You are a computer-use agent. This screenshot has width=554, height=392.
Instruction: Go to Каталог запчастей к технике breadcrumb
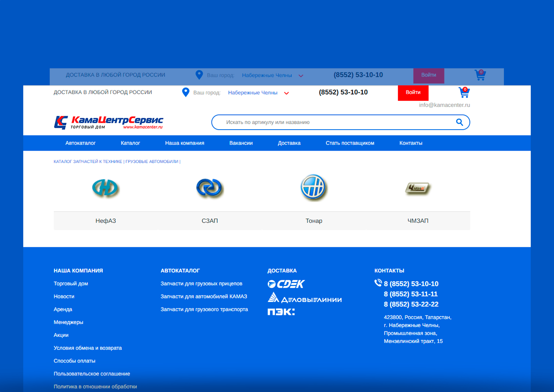click(88, 162)
